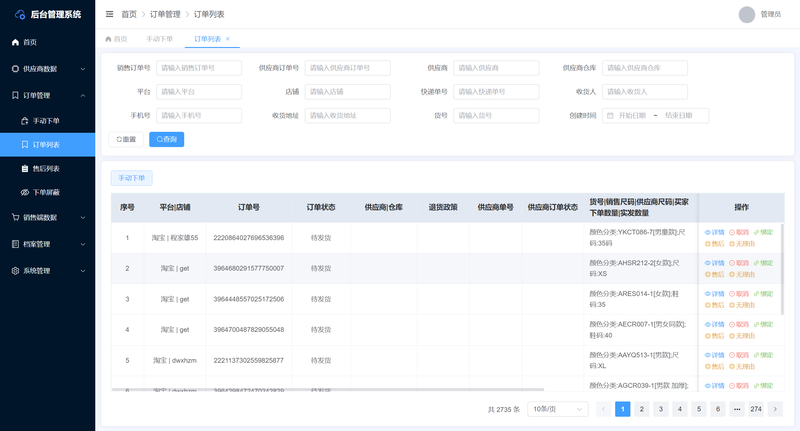Click the 收货人 input field
The height and width of the screenshot is (431, 800).
[644, 92]
